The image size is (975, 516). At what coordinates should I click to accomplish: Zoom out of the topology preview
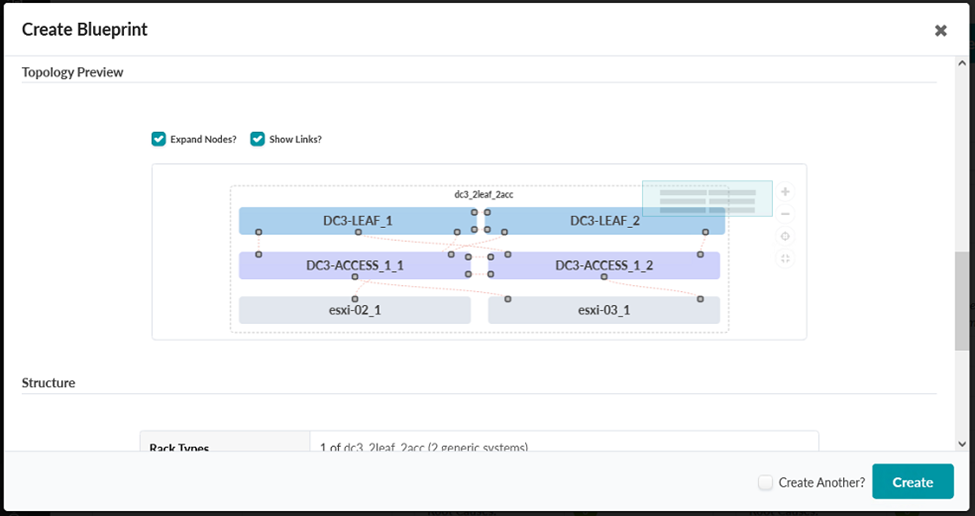[785, 214]
